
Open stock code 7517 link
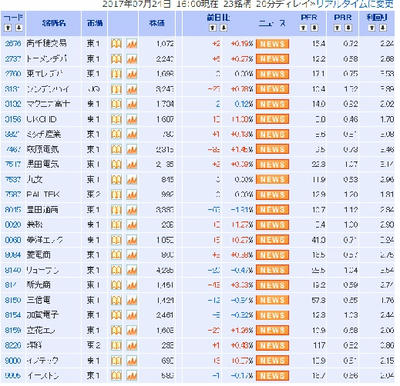point(13,164)
